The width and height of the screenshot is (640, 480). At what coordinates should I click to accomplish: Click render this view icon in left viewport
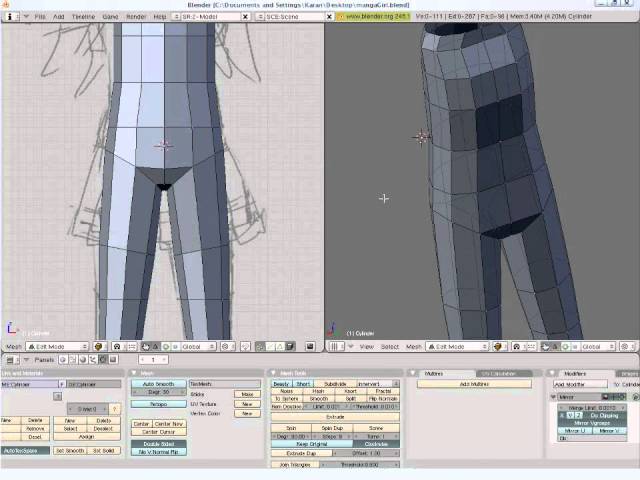tap(310, 347)
